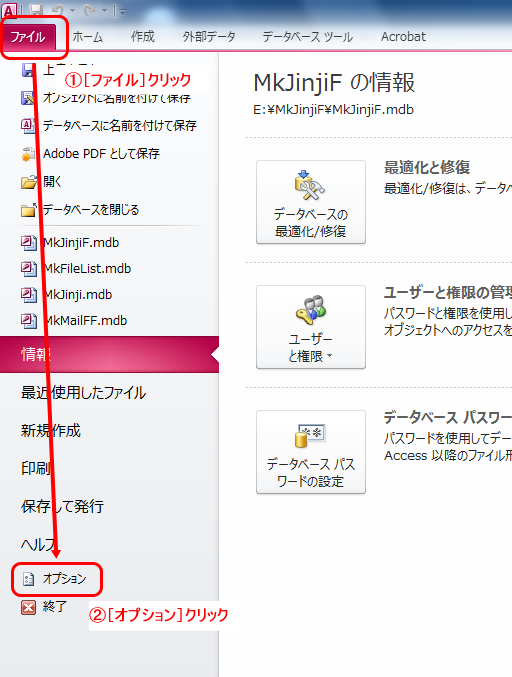
Task: Click データベースの最適化/修復 button
Action: pos(311,202)
